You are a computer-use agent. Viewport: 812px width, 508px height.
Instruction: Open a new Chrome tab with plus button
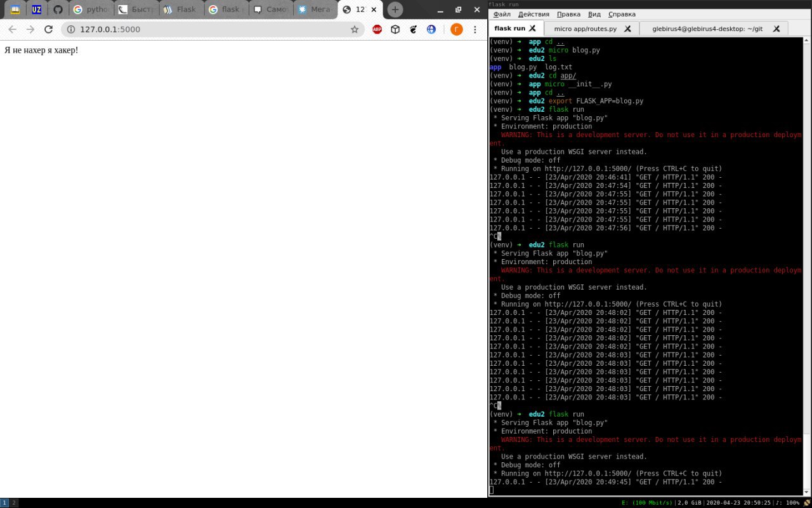[395, 10]
